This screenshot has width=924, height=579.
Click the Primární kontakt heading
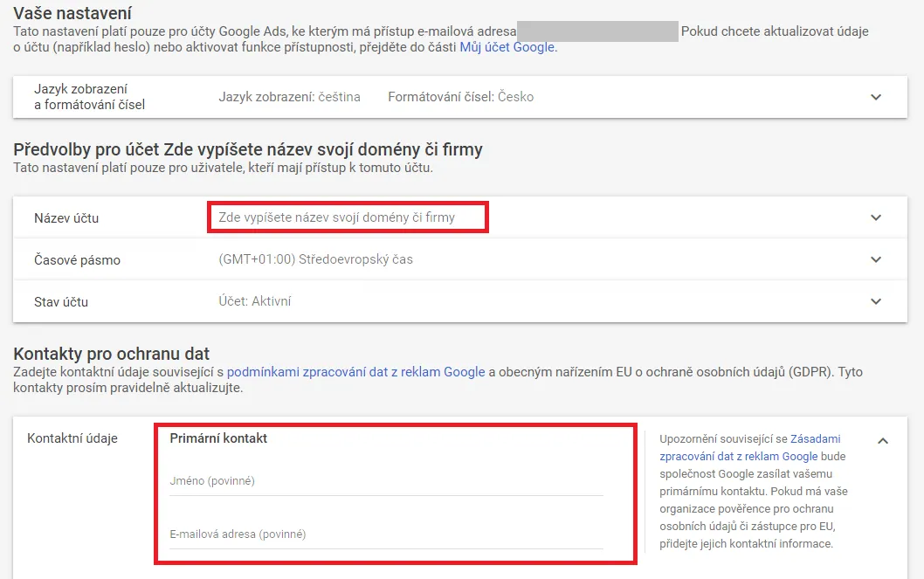coord(218,438)
